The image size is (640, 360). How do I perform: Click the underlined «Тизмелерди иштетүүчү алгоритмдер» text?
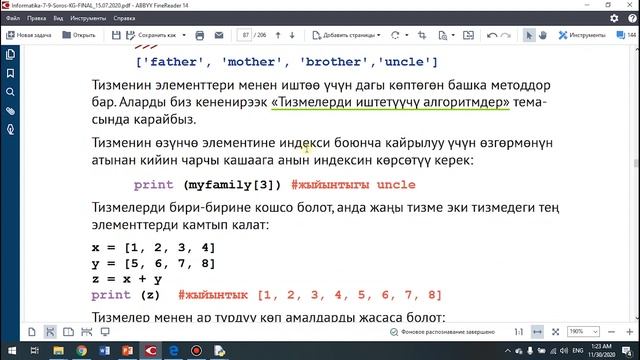391,102
